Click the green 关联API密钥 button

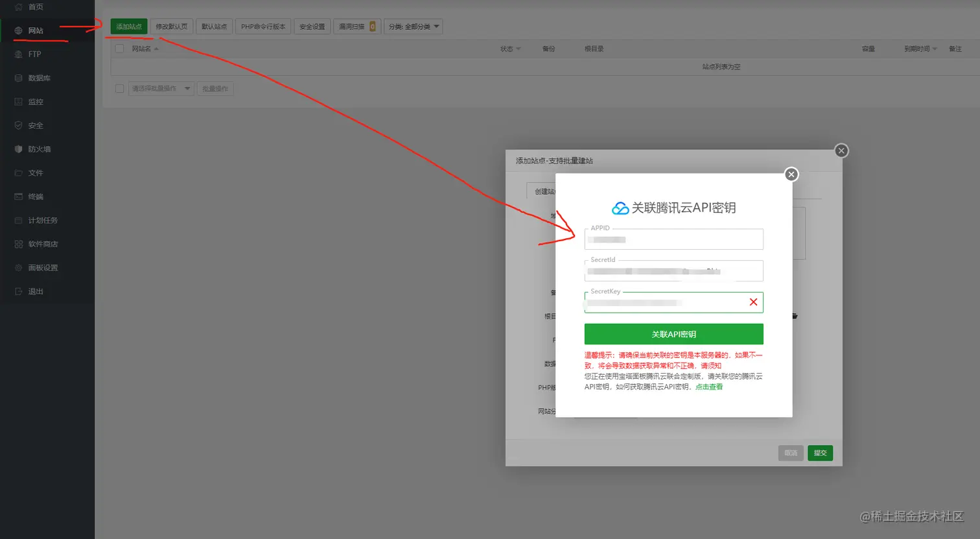coord(674,334)
